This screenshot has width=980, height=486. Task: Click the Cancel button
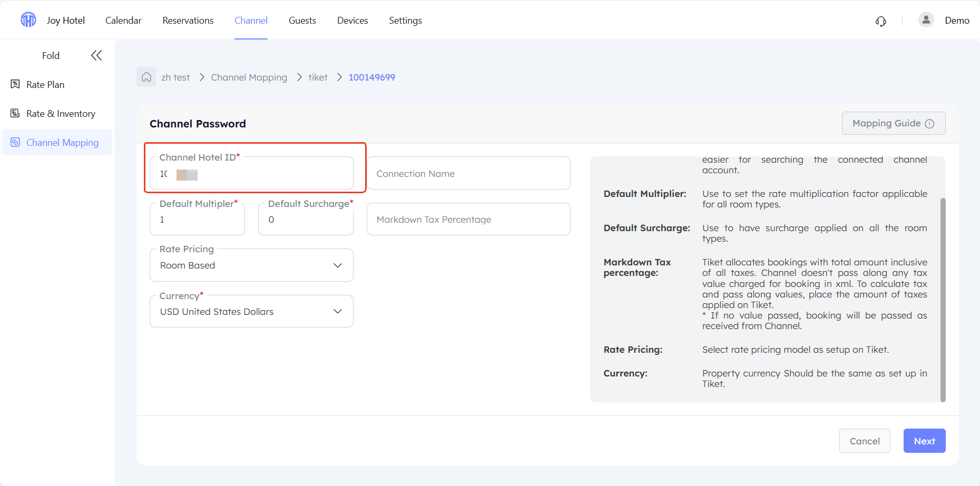click(x=865, y=441)
